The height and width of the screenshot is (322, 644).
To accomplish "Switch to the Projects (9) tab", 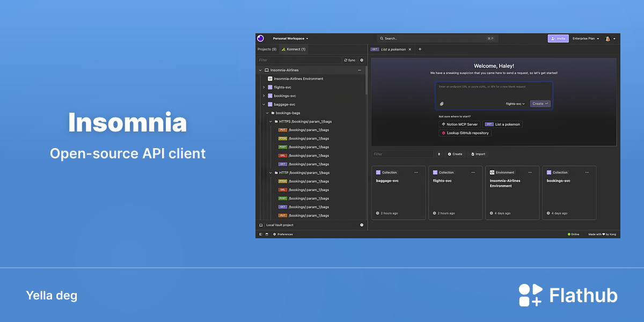I will point(267,49).
